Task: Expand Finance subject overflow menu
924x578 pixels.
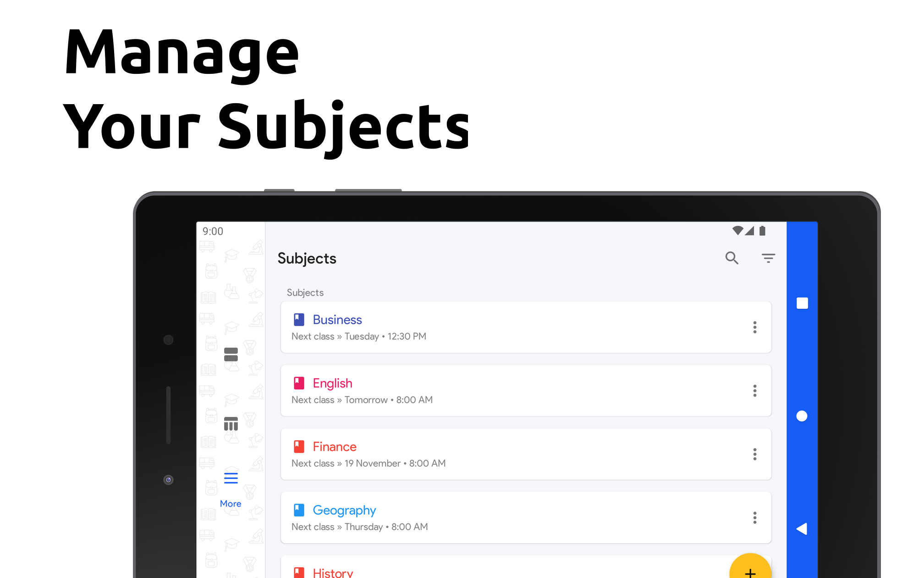Action: tap(754, 454)
